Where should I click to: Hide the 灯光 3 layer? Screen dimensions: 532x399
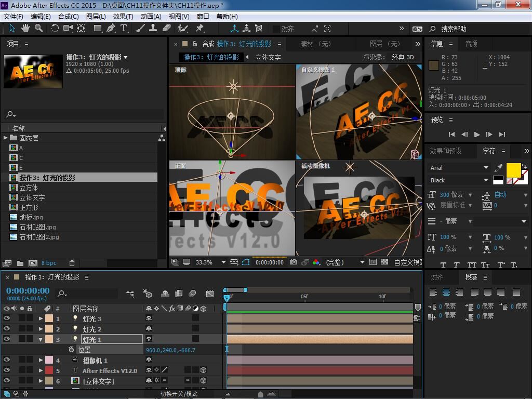pos(6,318)
